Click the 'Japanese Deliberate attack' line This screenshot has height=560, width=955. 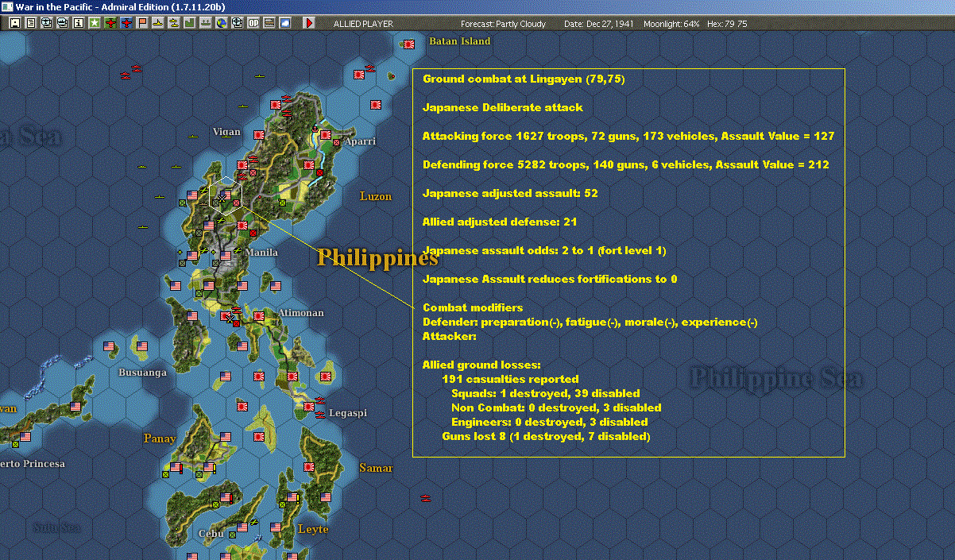pos(503,107)
